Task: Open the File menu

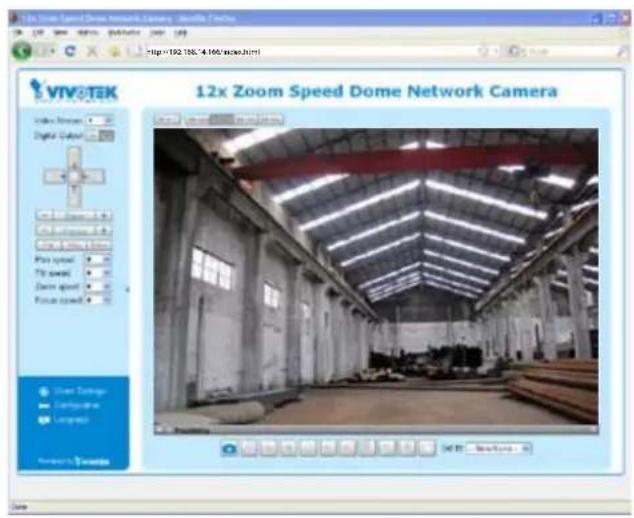Action: tap(18, 33)
